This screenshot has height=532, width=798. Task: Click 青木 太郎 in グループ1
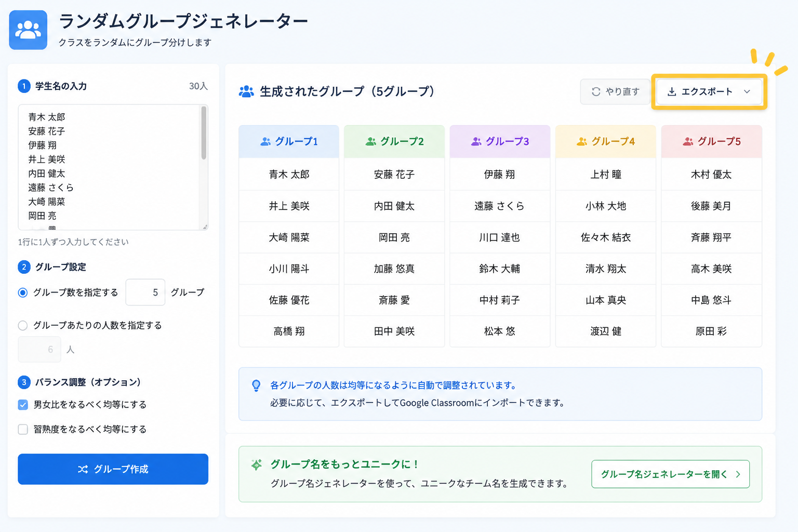[x=289, y=175]
